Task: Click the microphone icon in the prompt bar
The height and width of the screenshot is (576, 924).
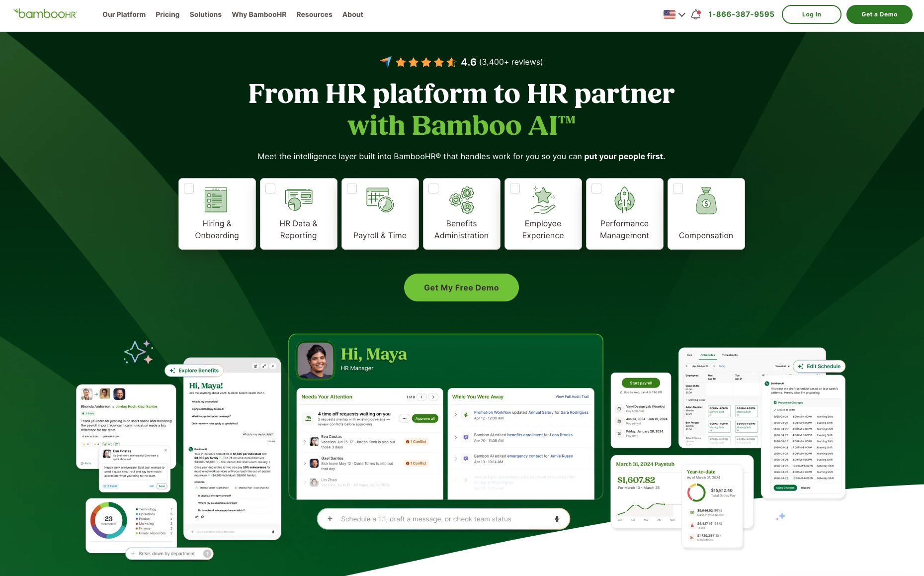Action: (557, 519)
